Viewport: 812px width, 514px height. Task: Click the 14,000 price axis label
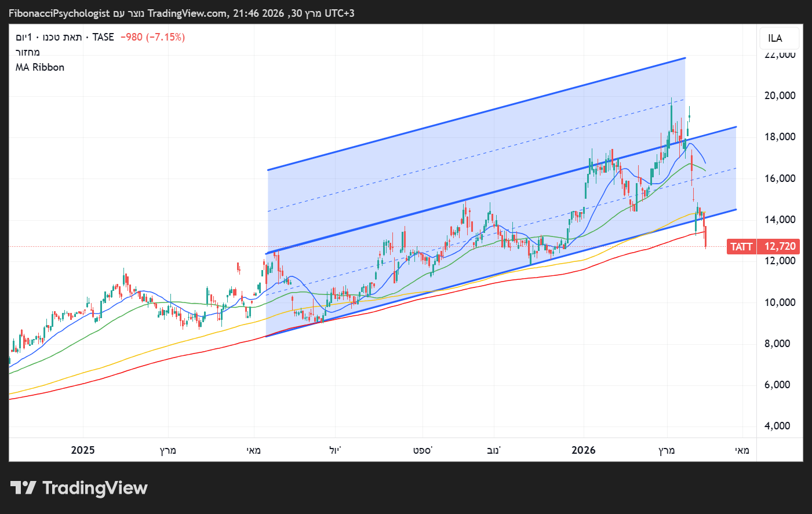pos(780,220)
